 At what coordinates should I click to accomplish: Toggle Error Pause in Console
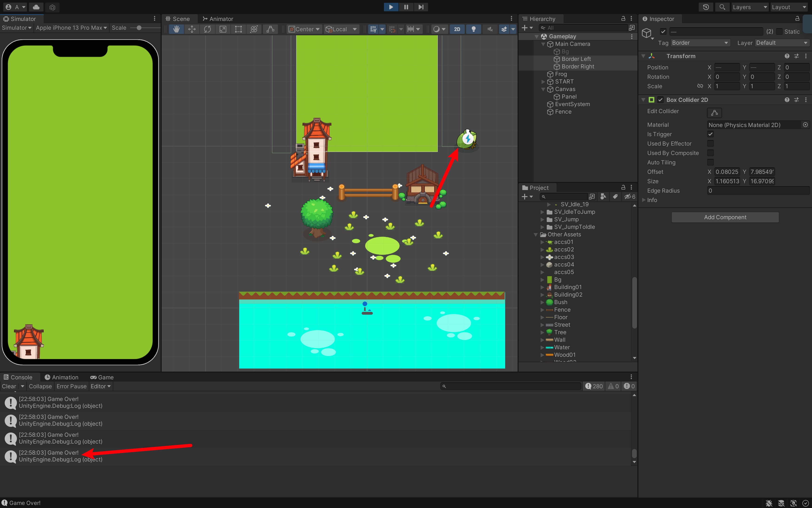[x=71, y=386]
